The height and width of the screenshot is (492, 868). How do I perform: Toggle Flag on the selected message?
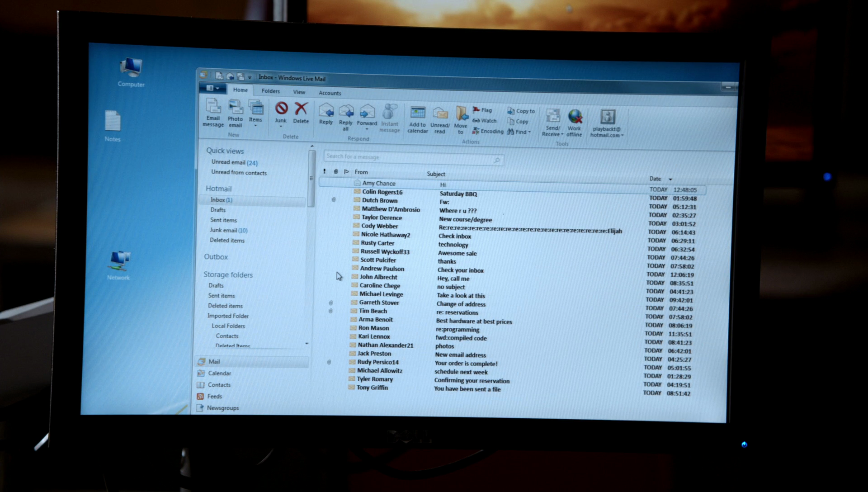pos(482,110)
